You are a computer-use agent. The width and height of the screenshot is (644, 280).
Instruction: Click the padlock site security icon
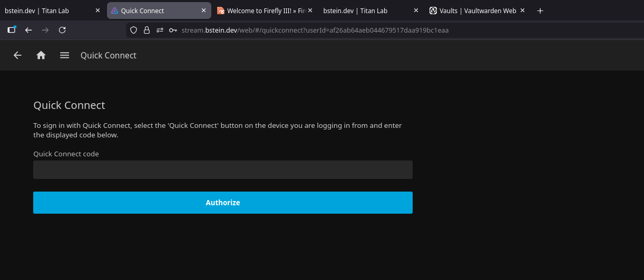coord(147,31)
